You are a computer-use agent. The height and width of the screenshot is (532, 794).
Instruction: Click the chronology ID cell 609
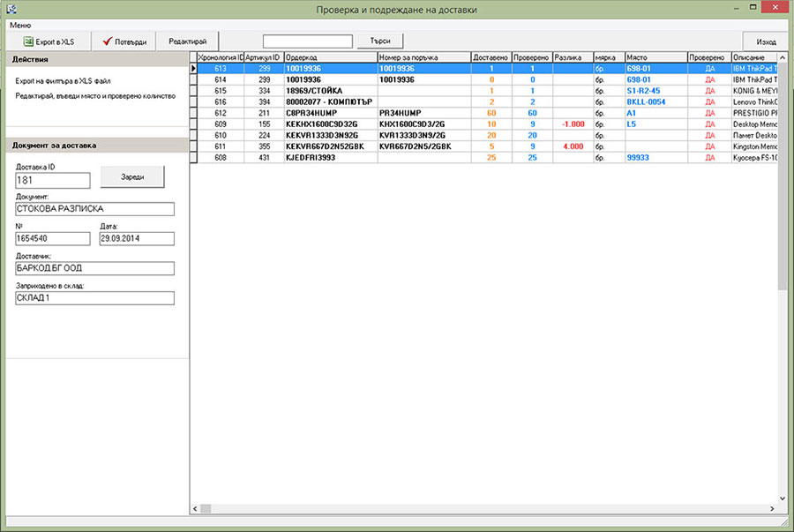pyautogui.click(x=221, y=124)
